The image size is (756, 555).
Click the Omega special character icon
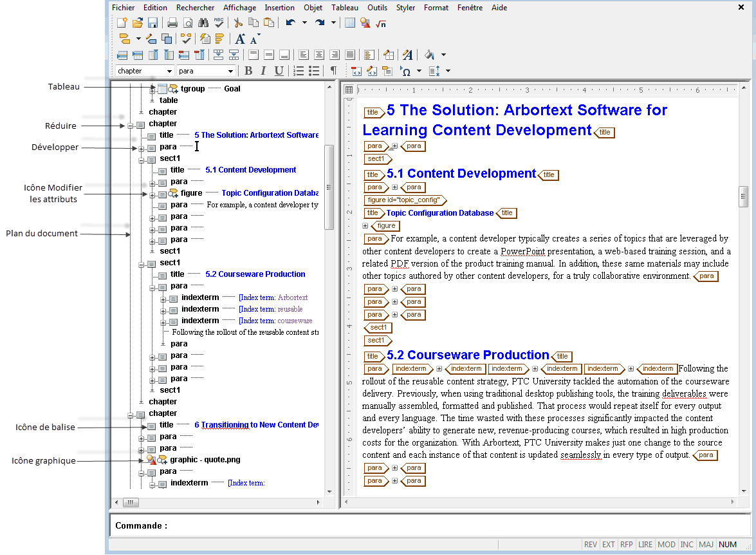pos(405,71)
